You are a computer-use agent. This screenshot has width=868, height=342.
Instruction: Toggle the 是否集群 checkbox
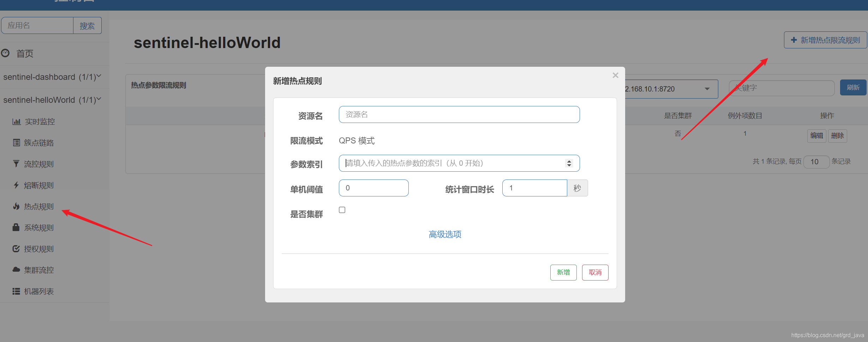pyautogui.click(x=342, y=210)
